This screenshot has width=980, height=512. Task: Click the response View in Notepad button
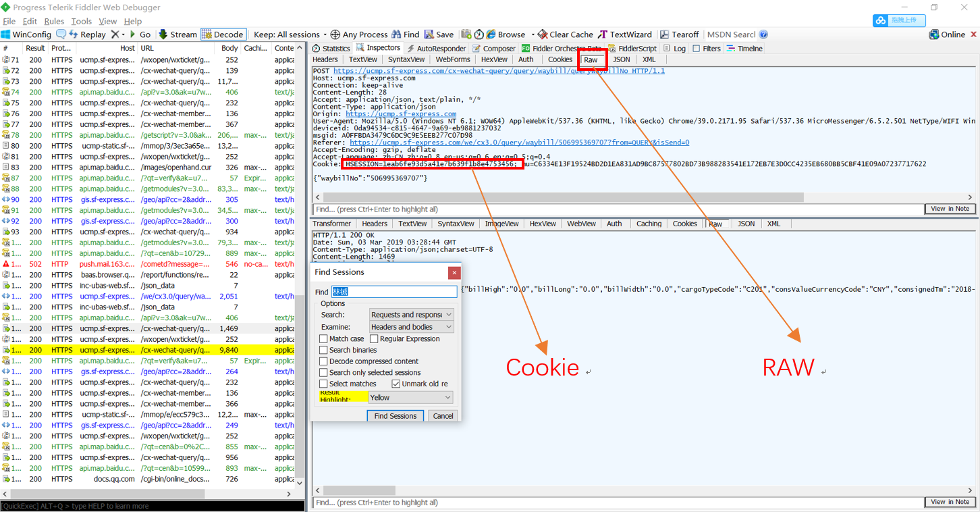tap(950, 502)
